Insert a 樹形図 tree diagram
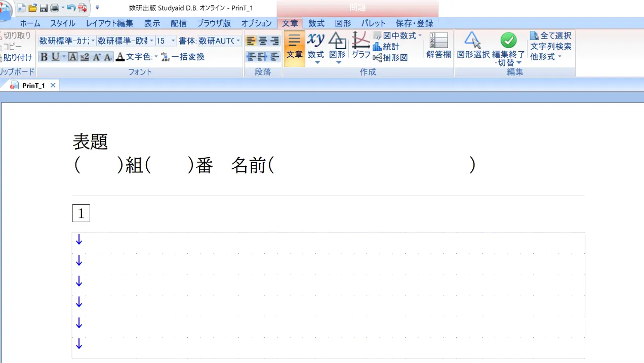Screen dimensions: 644x363 click(x=390, y=58)
